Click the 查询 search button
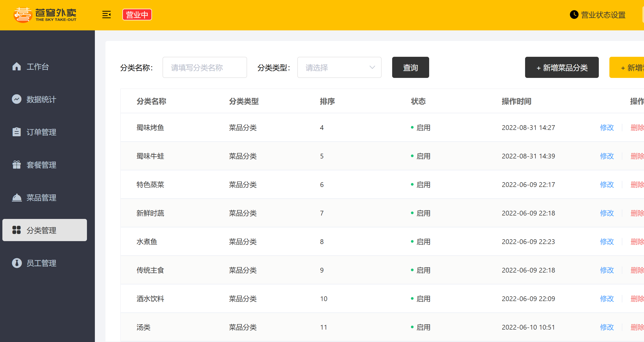The width and height of the screenshot is (644, 342). [x=410, y=68]
